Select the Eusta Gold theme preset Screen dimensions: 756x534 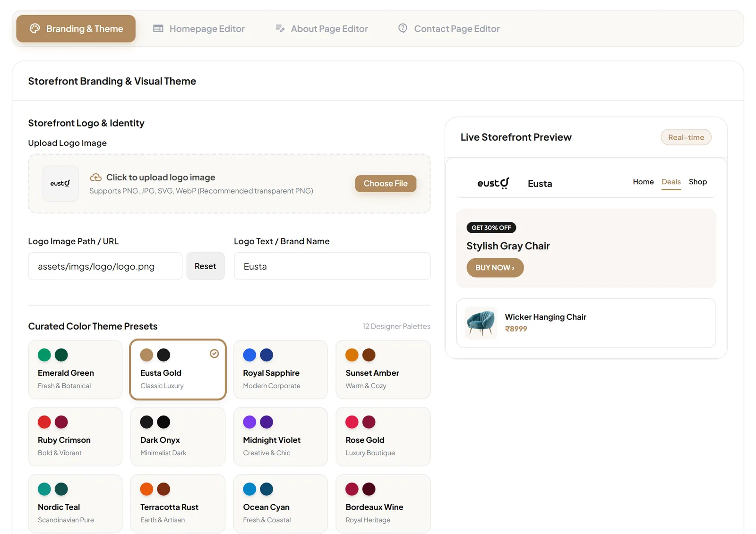tap(178, 370)
